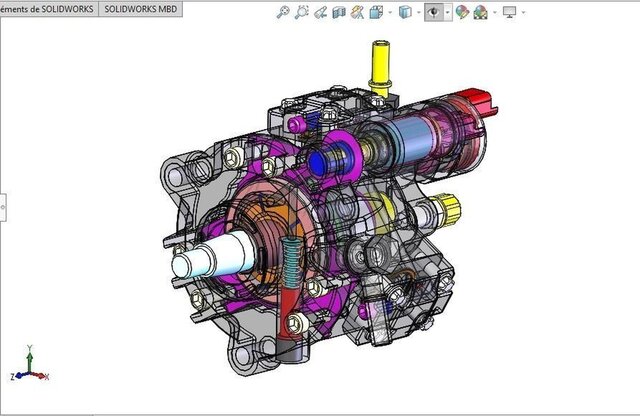Click the View Orientation cube icon
The height and width of the screenshot is (416, 640).
tap(375, 12)
